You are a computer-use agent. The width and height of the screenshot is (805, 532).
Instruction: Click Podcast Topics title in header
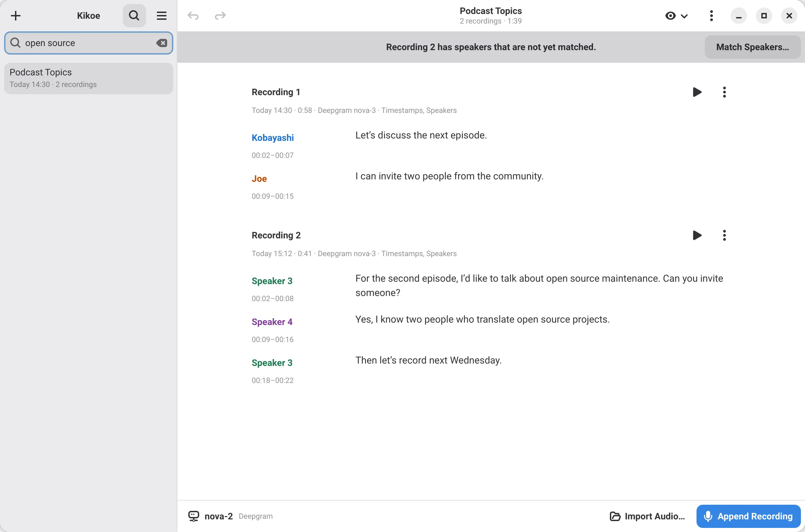point(491,11)
